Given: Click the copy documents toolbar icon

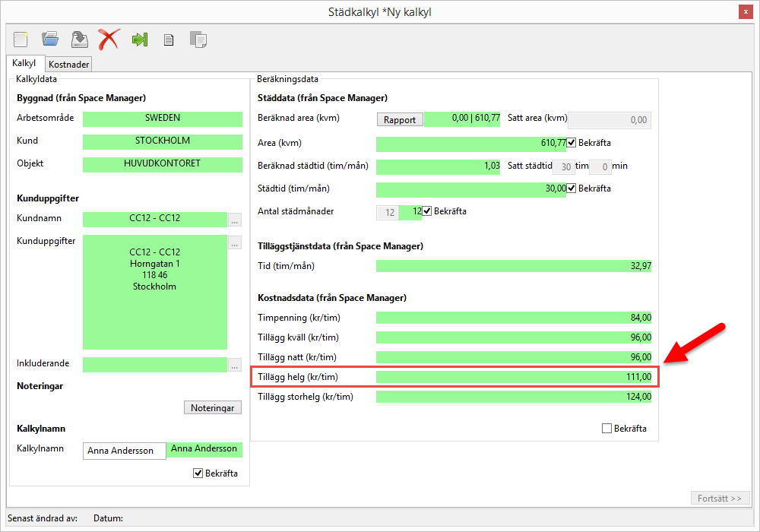Looking at the screenshot, I should (x=198, y=40).
